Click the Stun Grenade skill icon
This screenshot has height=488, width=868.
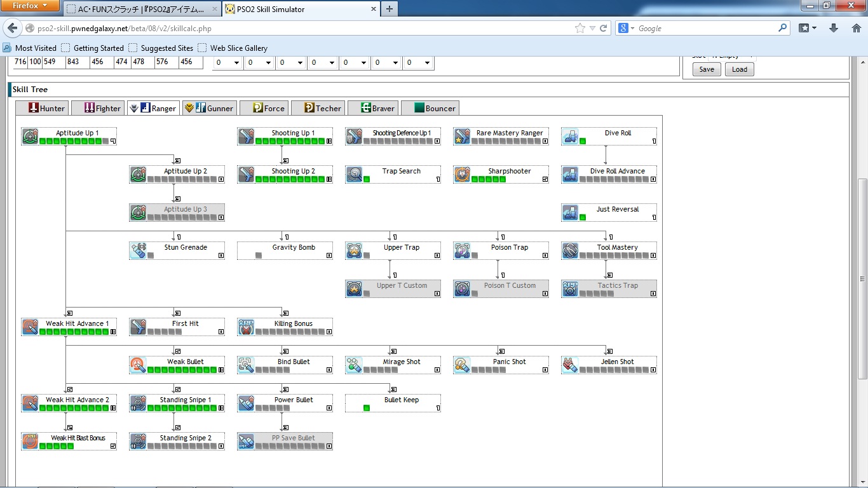click(138, 251)
